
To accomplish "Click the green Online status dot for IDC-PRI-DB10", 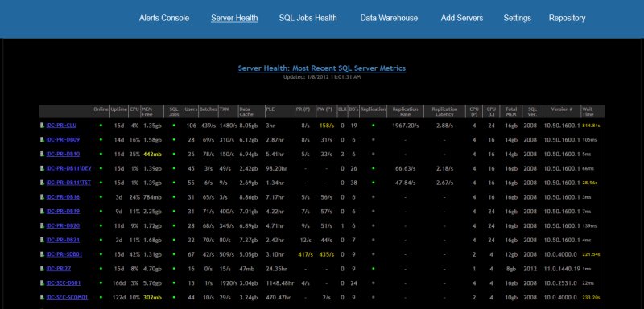I will [101, 154].
